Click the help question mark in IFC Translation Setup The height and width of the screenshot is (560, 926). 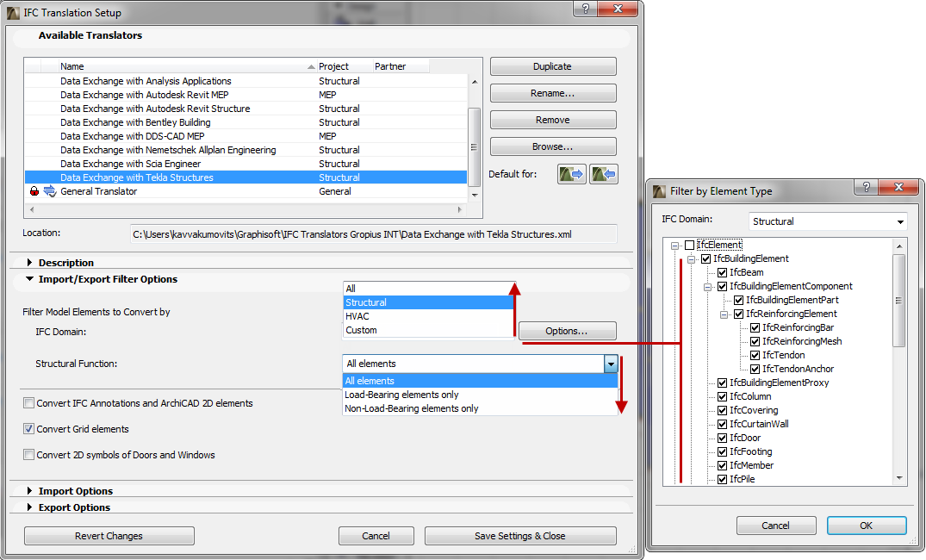click(x=585, y=9)
